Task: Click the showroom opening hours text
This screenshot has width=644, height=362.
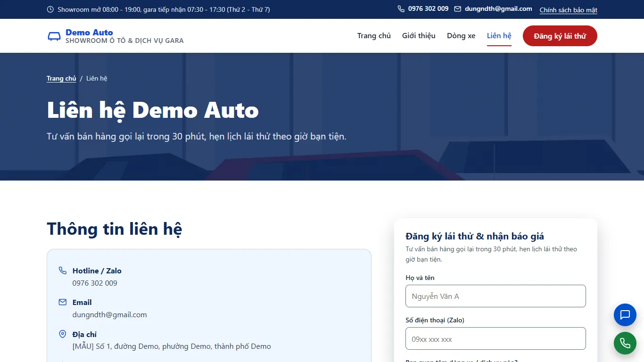Action: click(164, 9)
